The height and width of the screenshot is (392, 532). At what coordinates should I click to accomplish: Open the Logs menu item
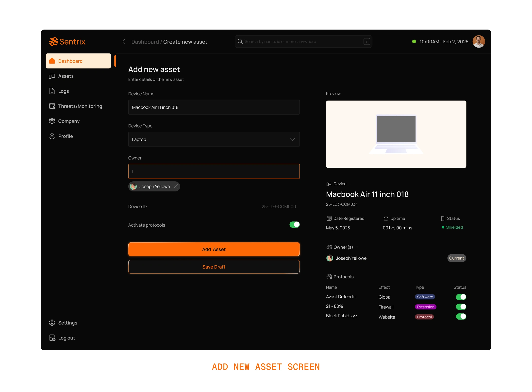(64, 91)
